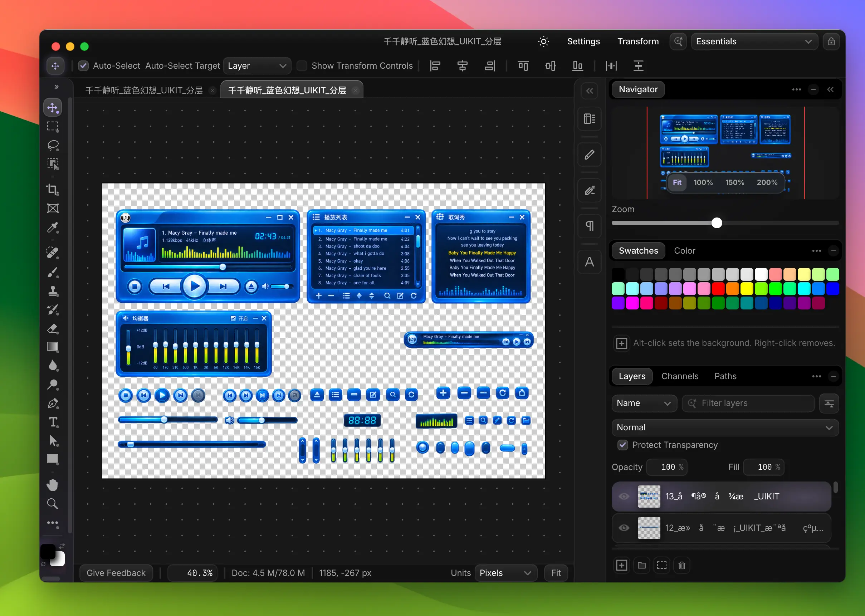Select the Eraser tool

pyautogui.click(x=53, y=328)
